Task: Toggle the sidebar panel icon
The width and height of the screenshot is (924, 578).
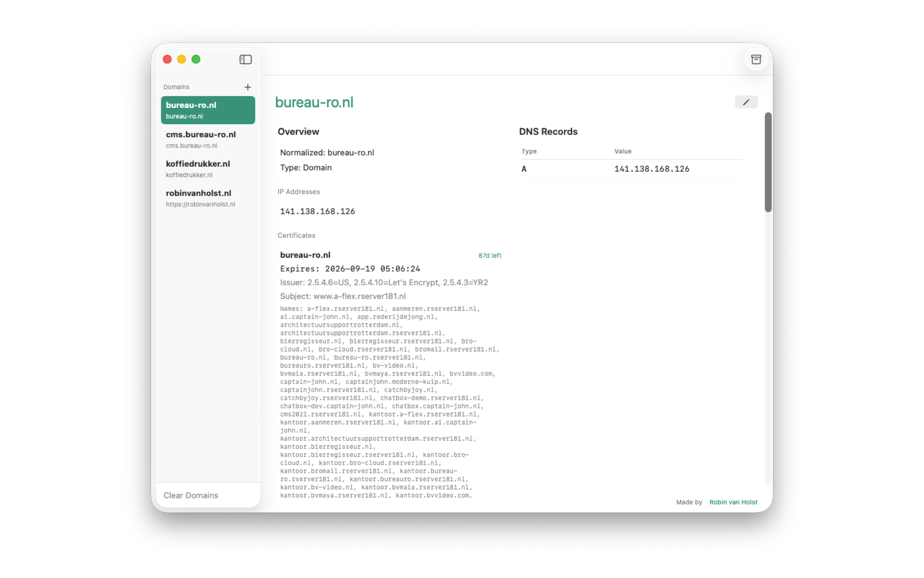Action: 245,59
